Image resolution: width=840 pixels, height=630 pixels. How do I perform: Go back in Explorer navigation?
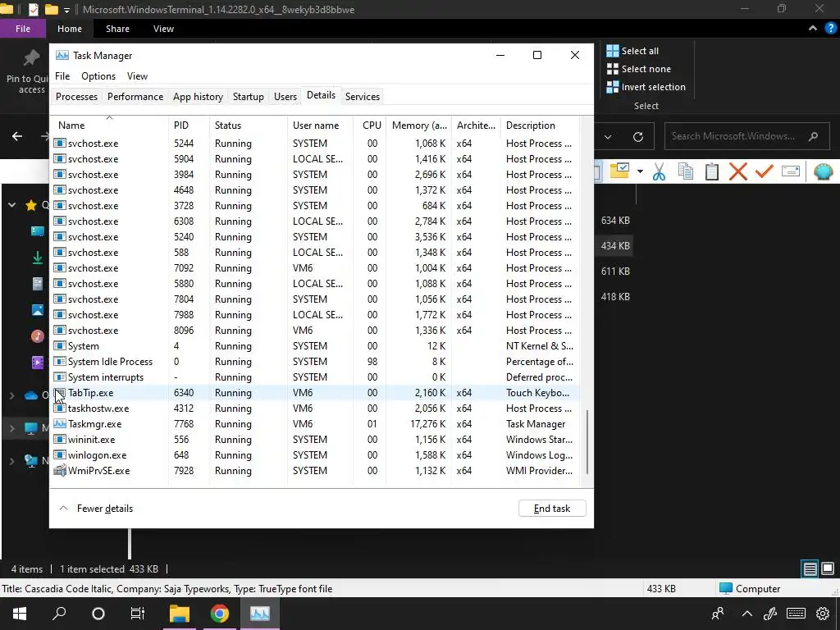(x=17, y=136)
